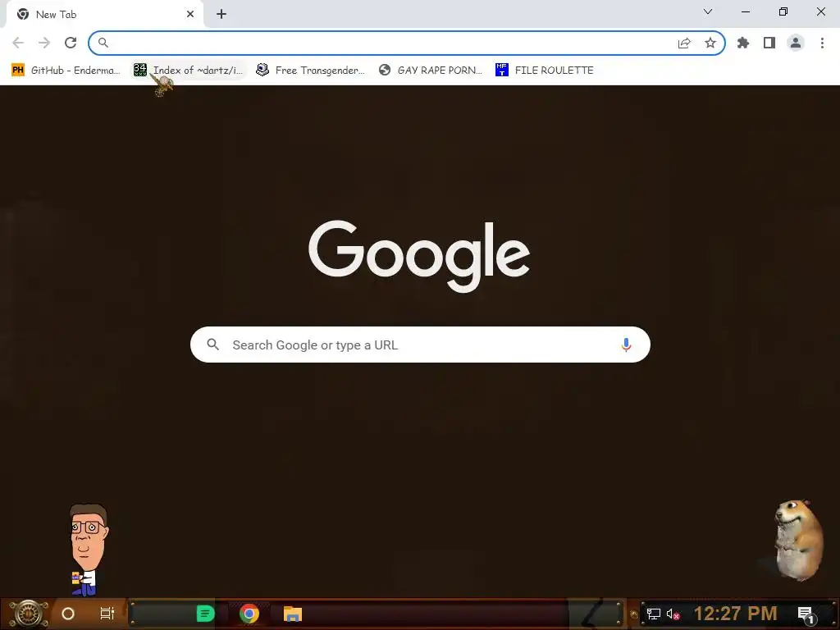Open the GitHub - Enderma... bookmark
The image size is (840, 630).
click(x=66, y=71)
